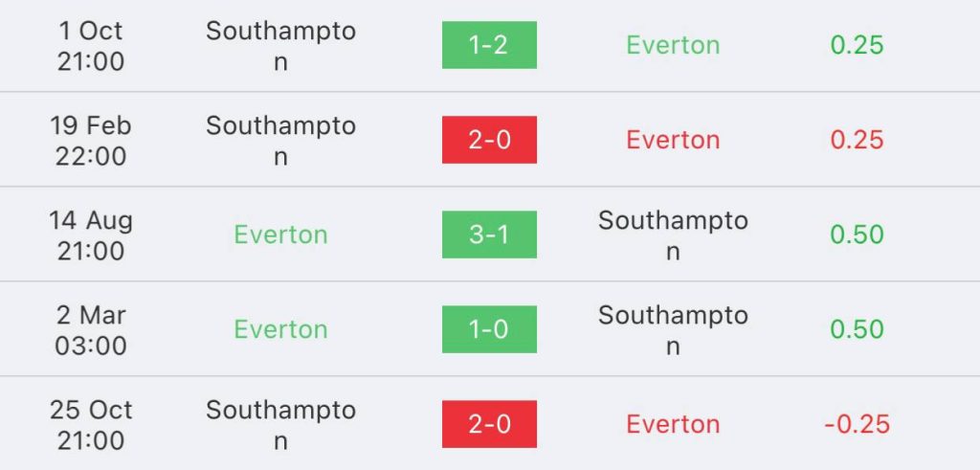
Task: Open the 1-2 score of the 1 Oct match
Action: click(489, 45)
